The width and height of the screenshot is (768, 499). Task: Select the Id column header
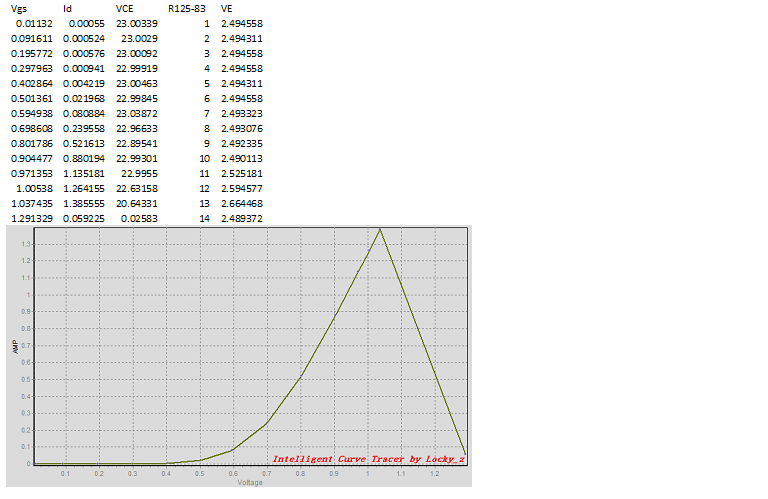point(67,9)
